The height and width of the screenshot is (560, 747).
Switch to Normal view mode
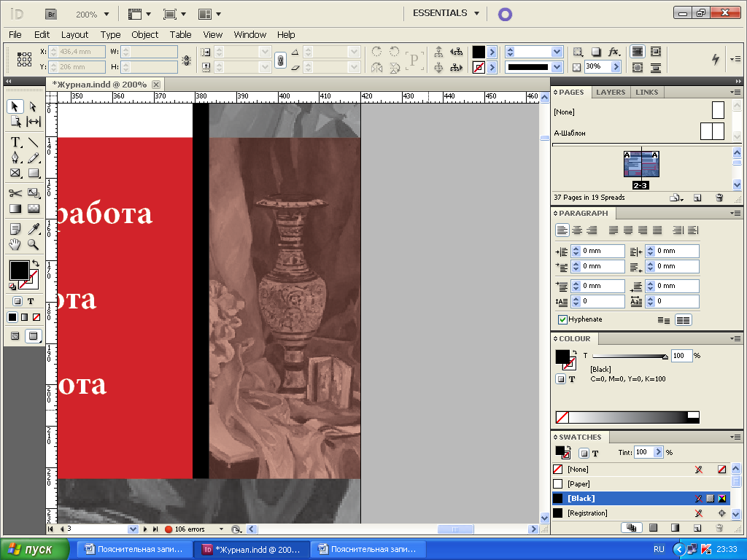tap(15, 336)
